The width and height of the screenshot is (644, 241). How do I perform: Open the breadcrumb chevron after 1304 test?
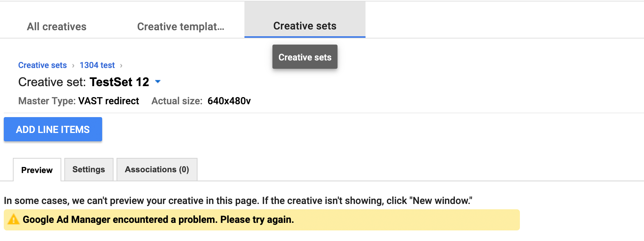121,65
